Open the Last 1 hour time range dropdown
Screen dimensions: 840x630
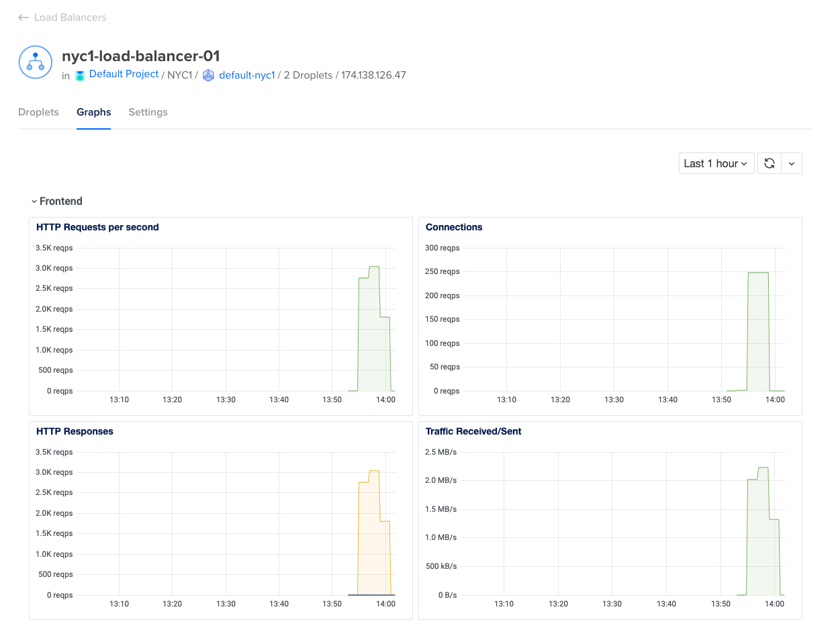(x=716, y=163)
